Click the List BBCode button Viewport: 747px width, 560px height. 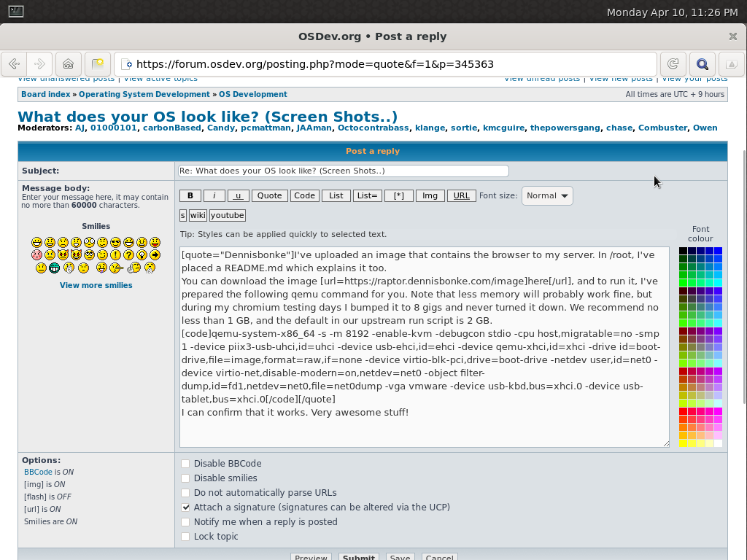tap(336, 195)
